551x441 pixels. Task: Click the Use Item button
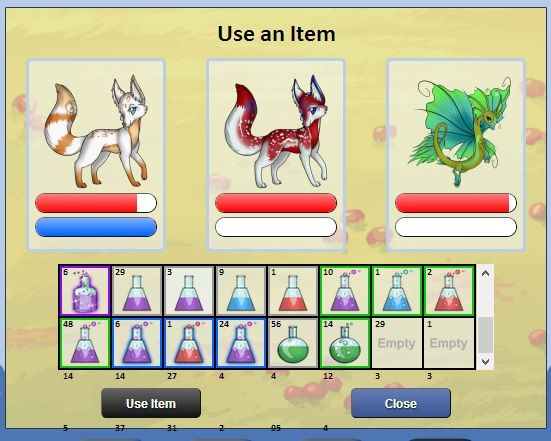click(151, 403)
